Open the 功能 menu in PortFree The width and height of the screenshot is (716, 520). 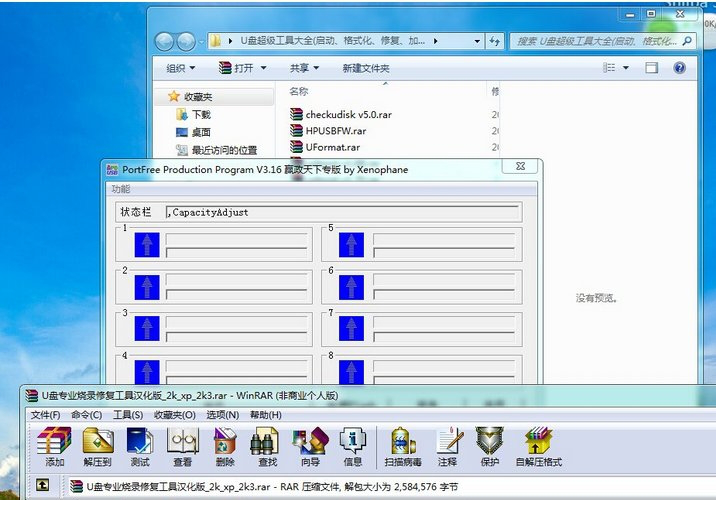point(120,189)
